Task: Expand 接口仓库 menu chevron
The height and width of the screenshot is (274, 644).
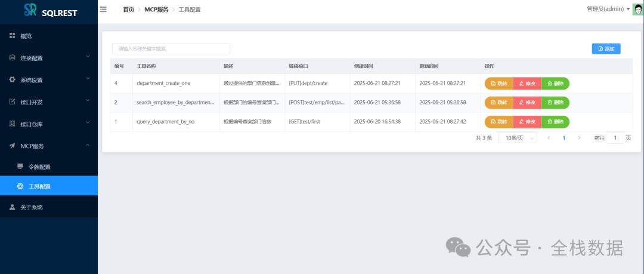Action: [x=88, y=123]
